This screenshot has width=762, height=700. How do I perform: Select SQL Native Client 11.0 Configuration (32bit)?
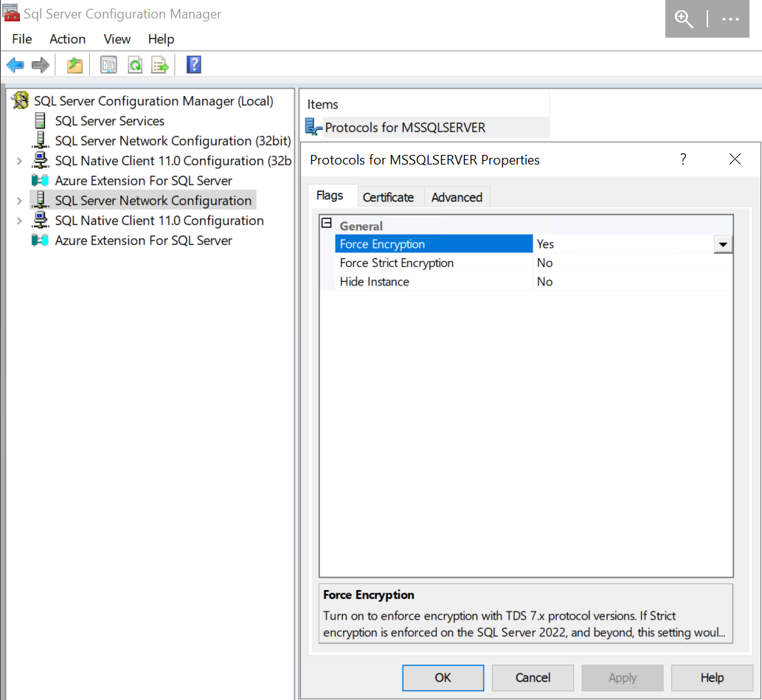pos(173,160)
